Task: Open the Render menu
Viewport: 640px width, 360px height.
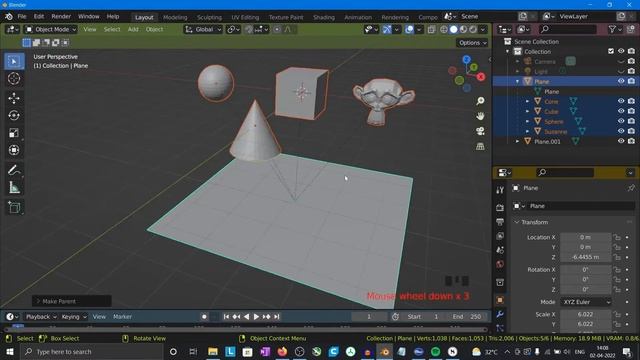Action: click(61, 17)
